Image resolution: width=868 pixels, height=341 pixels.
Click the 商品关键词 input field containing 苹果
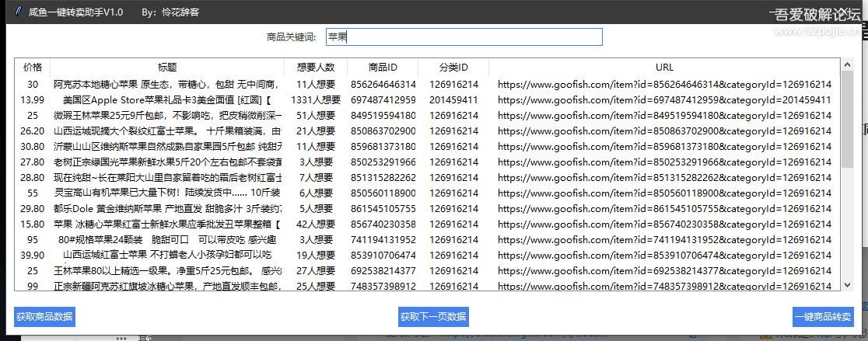coord(463,37)
